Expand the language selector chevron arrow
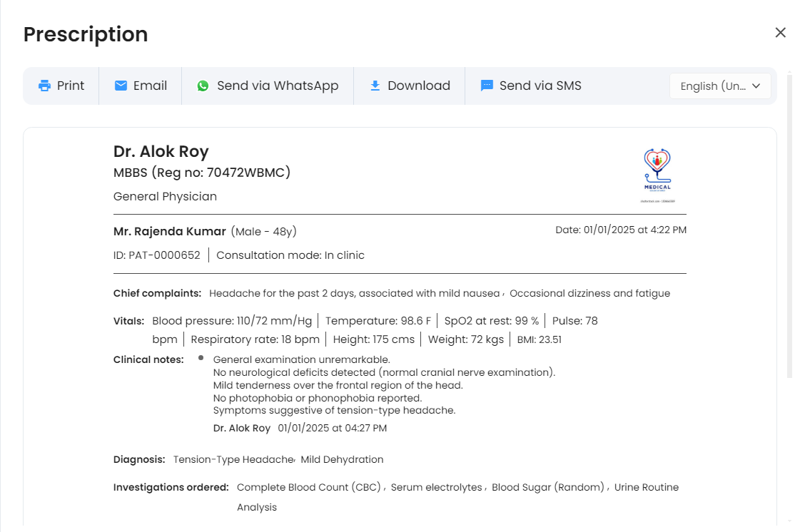Viewport: 805px width, 532px height. (x=756, y=86)
